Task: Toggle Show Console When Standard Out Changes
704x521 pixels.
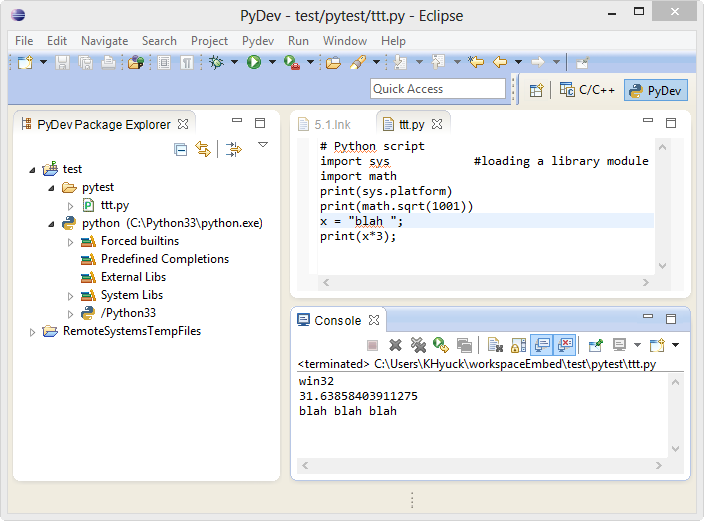Action: pos(542,345)
